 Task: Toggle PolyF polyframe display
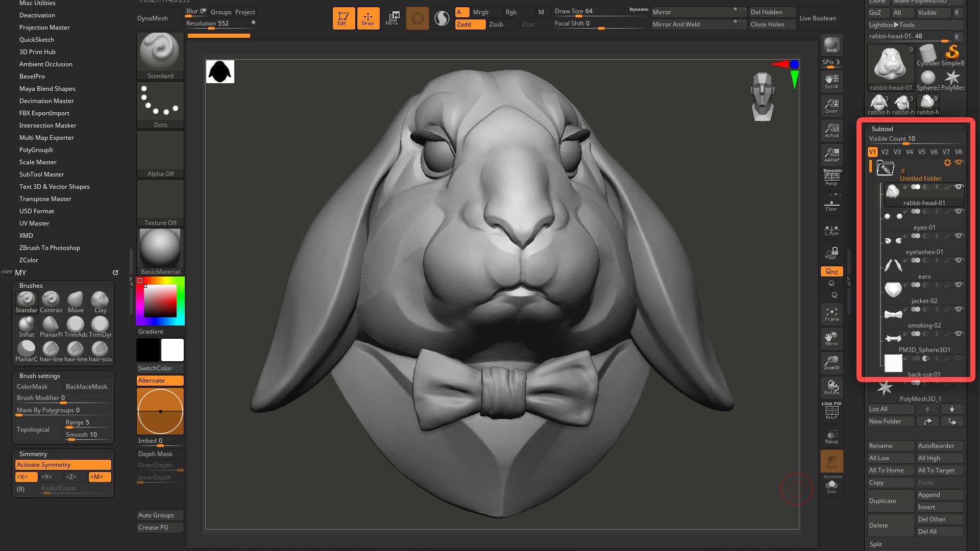tap(831, 411)
